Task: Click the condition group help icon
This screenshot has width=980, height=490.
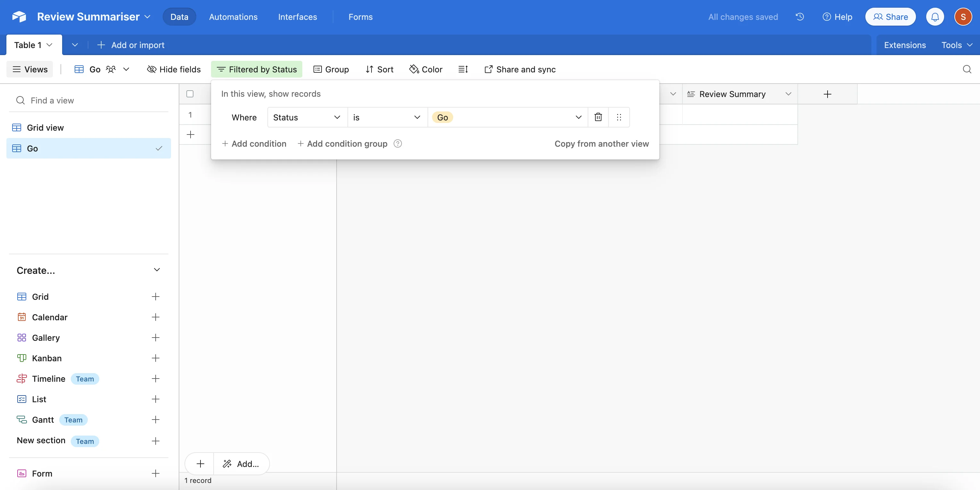Action: tap(397, 143)
